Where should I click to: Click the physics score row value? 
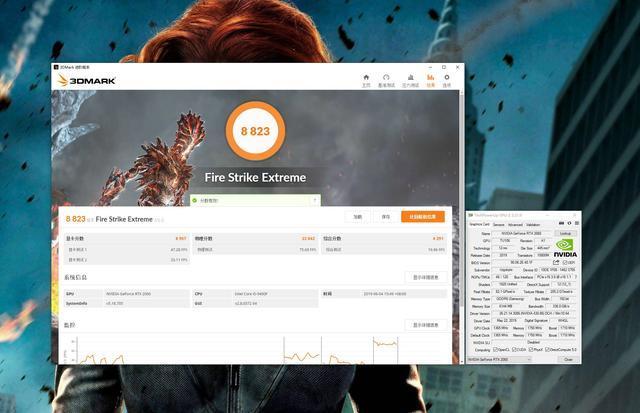tap(308, 238)
